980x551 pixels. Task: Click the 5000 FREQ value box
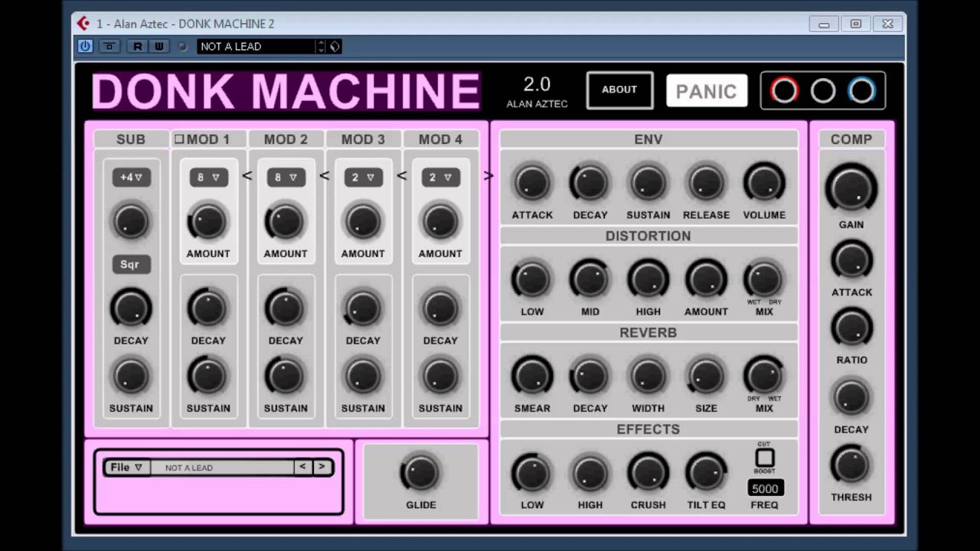tap(765, 489)
